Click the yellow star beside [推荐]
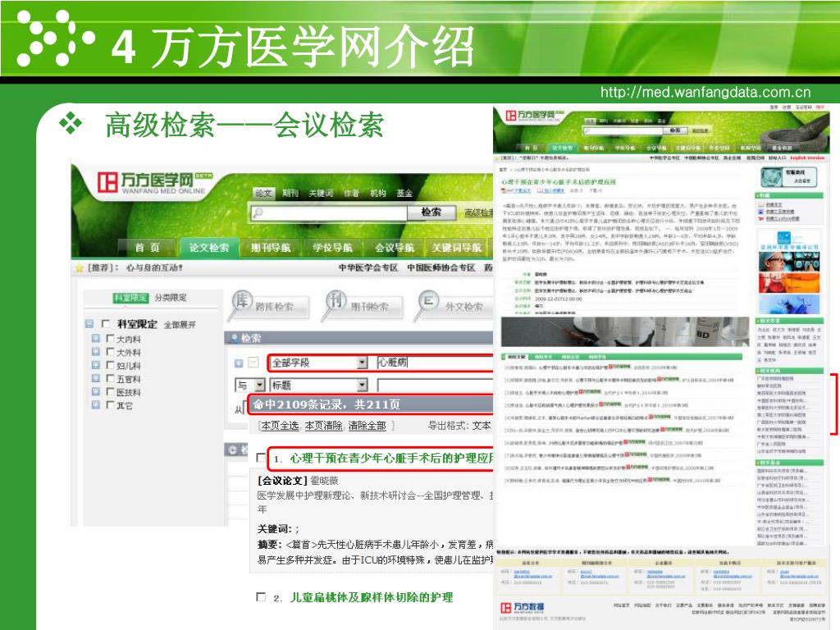The width and height of the screenshot is (840, 630). tap(80, 267)
